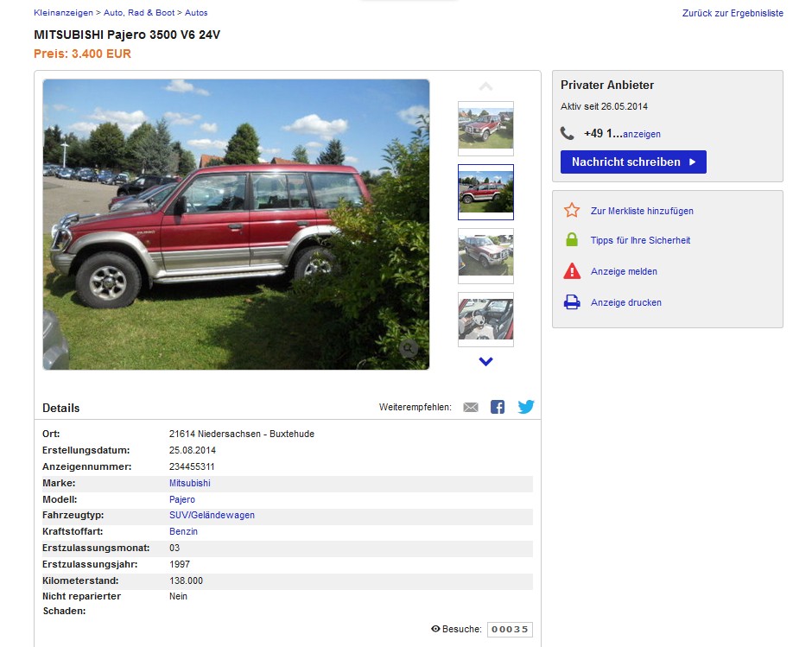Viewport: 812px width, 647px height.
Task: Click the phone handset icon
Action: coord(567,134)
